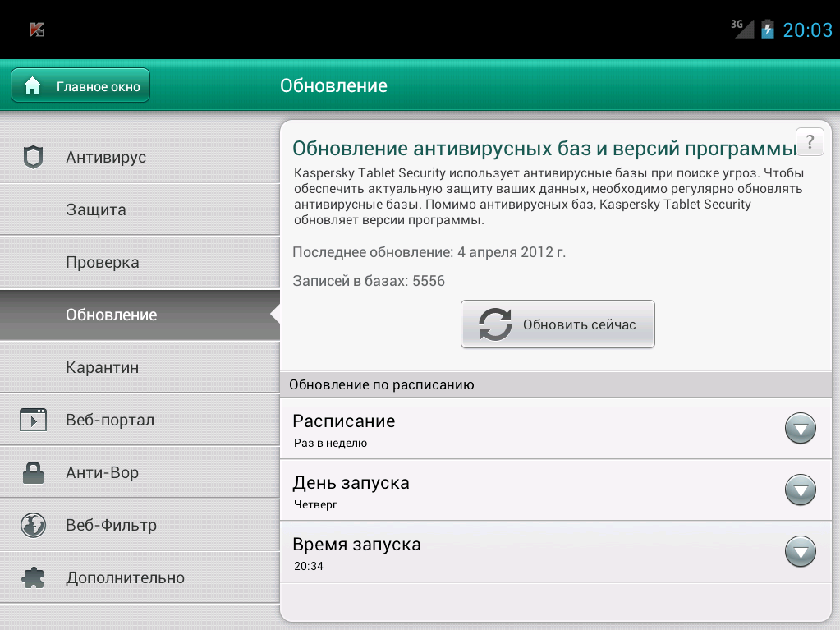The image size is (840, 630).
Task: Tap the Kaspersky notification icon in status bar
Action: coord(37,30)
